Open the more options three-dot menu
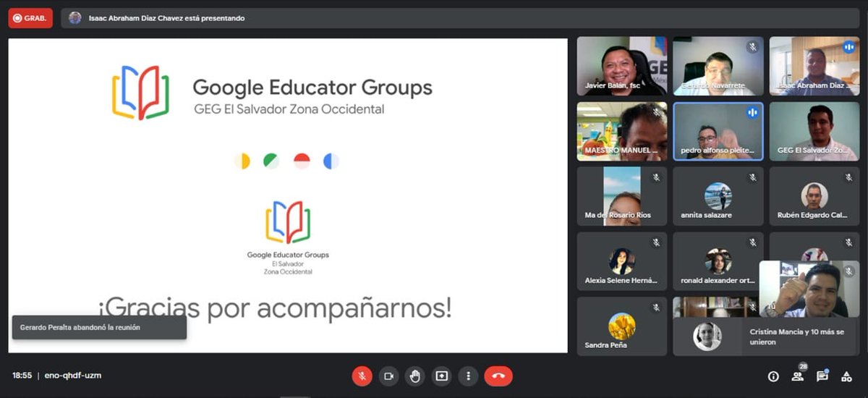 tap(469, 376)
